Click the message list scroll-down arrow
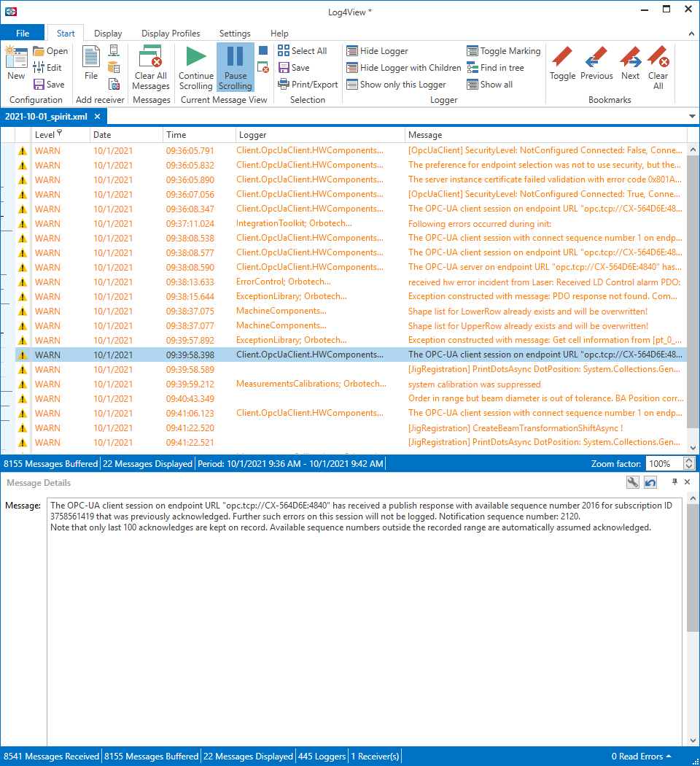The width and height of the screenshot is (700, 766). click(x=693, y=448)
